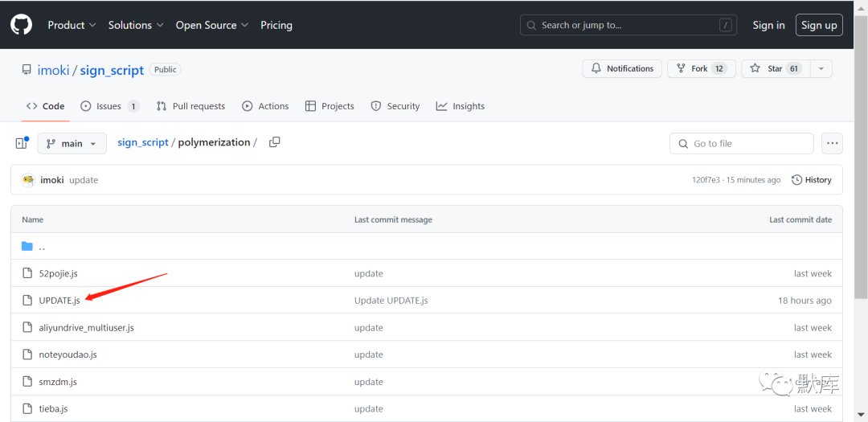The width and height of the screenshot is (868, 422).
Task: Open the sign_script repository title link
Action: point(112,70)
